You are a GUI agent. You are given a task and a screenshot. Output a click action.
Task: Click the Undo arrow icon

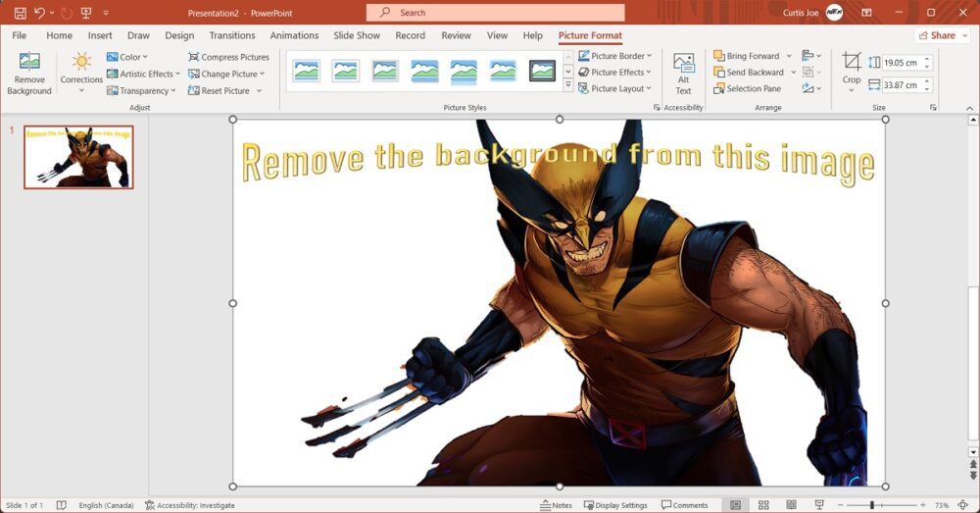pos(40,13)
